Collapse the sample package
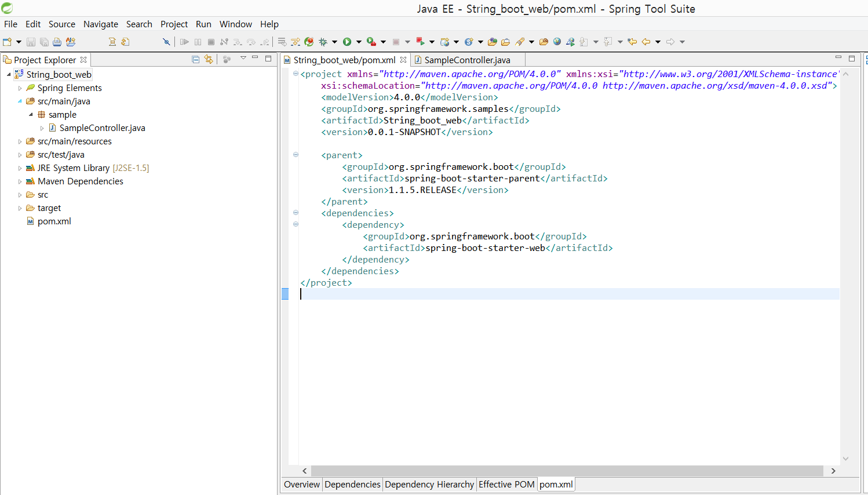Image resolution: width=868 pixels, height=495 pixels. coord(31,115)
